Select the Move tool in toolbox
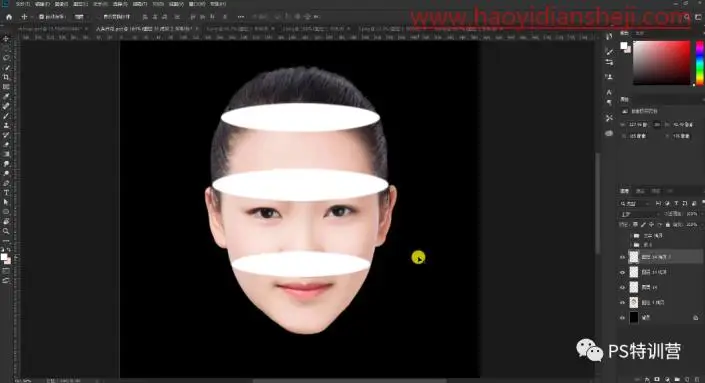This screenshot has height=383, width=705. [x=6, y=39]
